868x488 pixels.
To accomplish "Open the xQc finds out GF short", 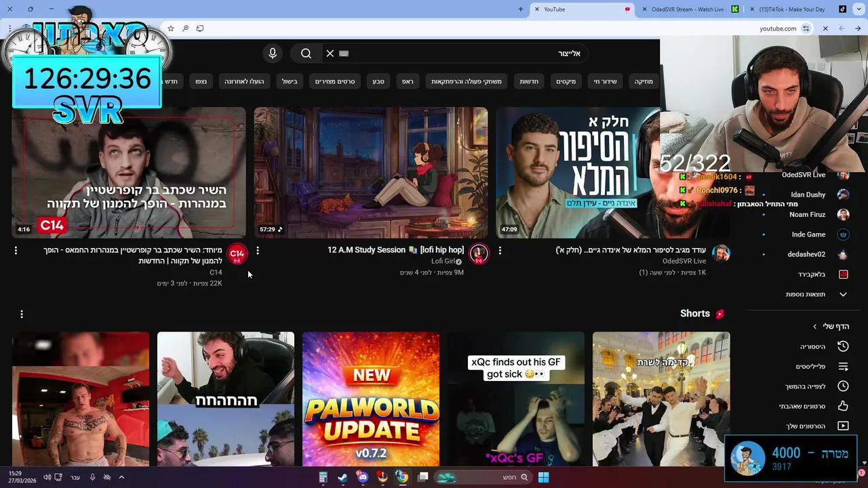I will click(516, 399).
